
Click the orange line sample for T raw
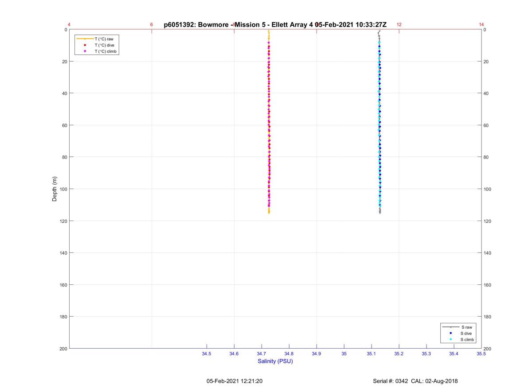[x=85, y=39]
